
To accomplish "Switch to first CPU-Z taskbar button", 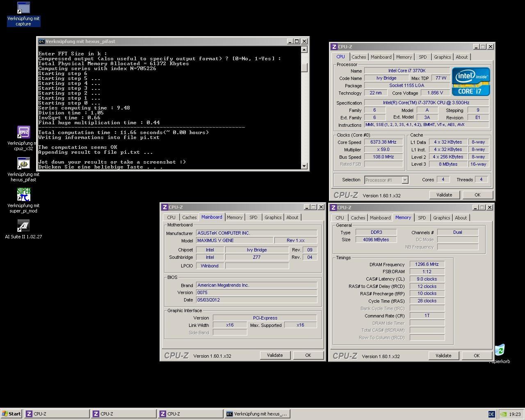I will (x=57, y=414).
